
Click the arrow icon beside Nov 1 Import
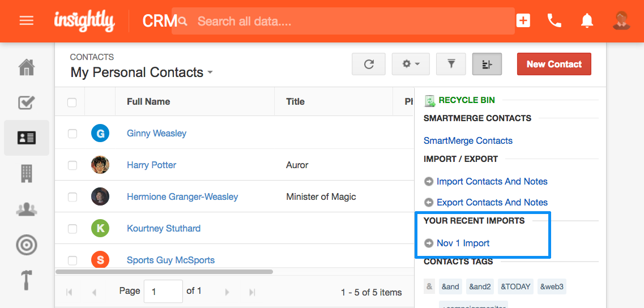[x=429, y=243]
